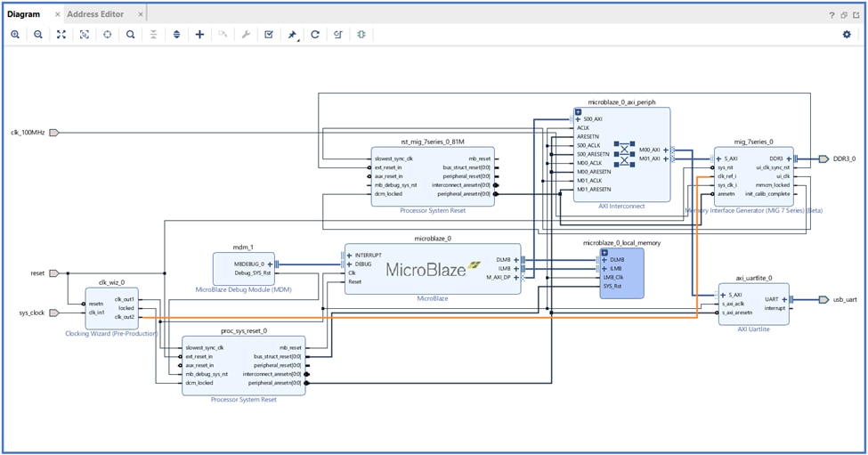Image resolution: width=868 pixels, height=455 pixels.
Task: Close the Diagram tab
Action: [58, 14]
